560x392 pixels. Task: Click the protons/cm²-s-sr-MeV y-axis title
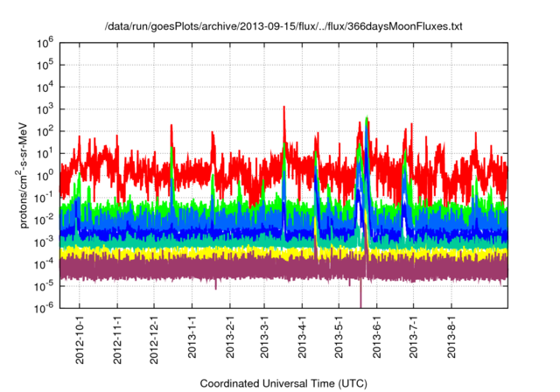tap(22, 175)
